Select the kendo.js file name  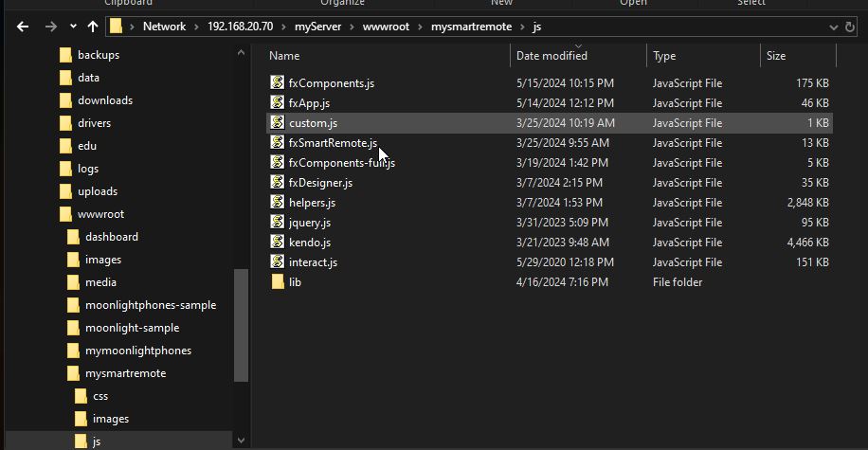tap(310, 243)
